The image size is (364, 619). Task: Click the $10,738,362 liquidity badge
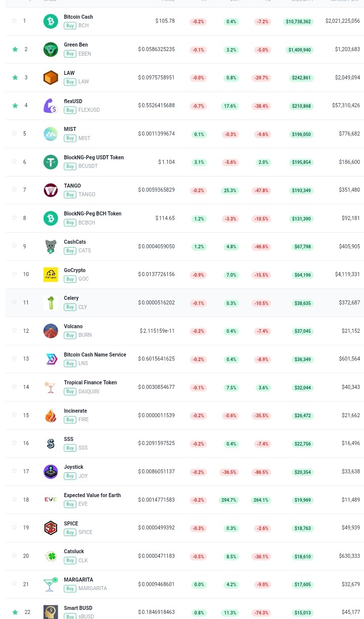pos(298,22)
